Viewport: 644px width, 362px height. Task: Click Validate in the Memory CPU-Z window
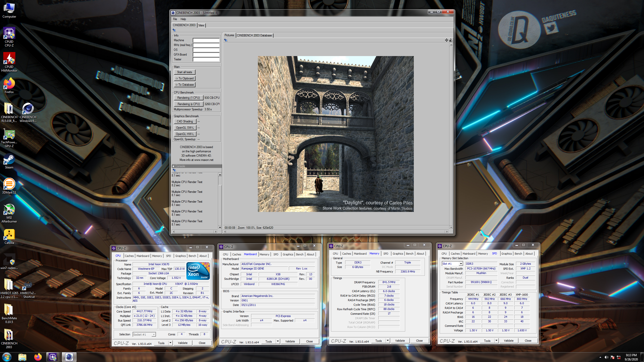click(400, 341)
